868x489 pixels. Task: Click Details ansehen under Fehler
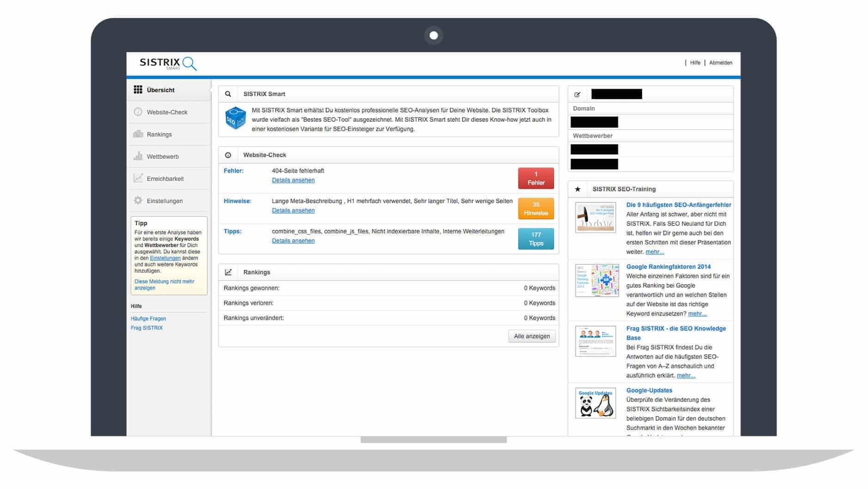point(293,180)
